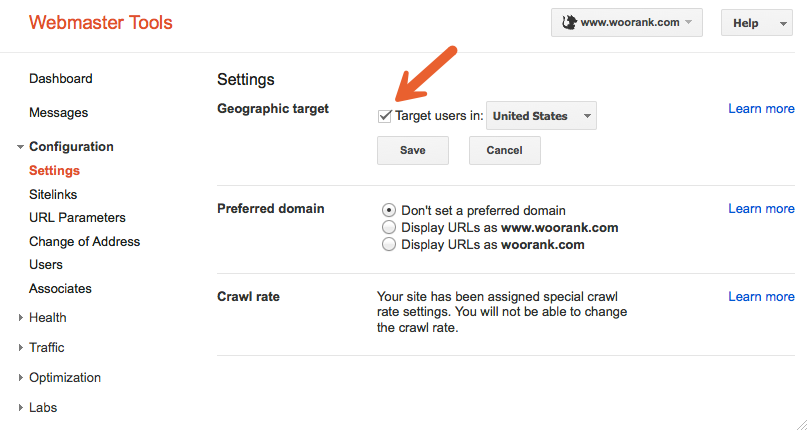Expand the Health section arrow
Image resolution: width=808 pixels, height=431 pixels.
[21, 318]
